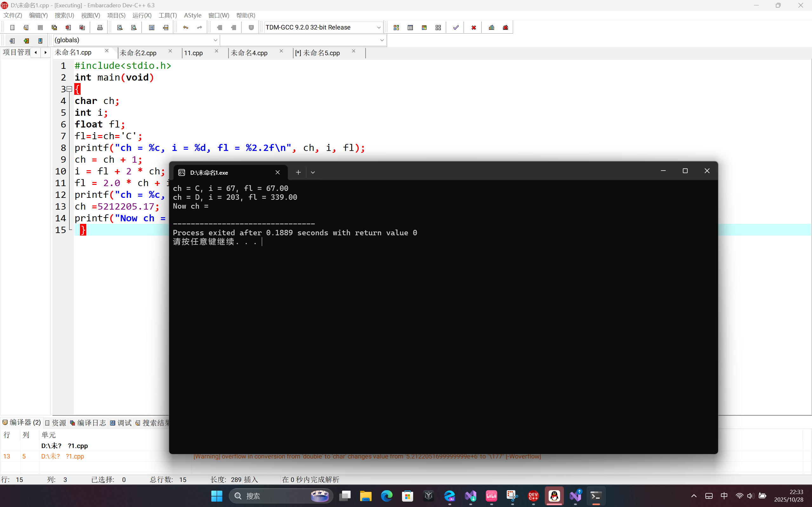Click the Find magnifier toolbar icon
Screen dimensions: 812x507
point(120,28)
